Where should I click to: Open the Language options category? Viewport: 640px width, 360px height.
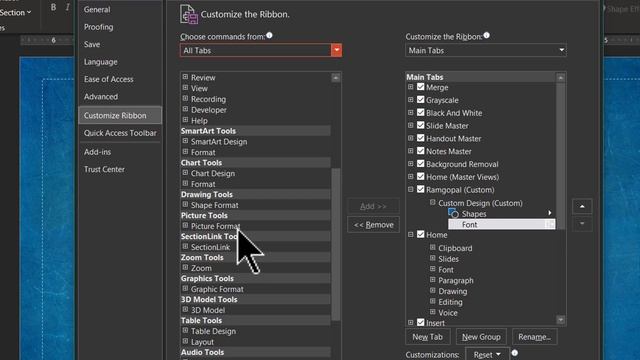[100, 62]
